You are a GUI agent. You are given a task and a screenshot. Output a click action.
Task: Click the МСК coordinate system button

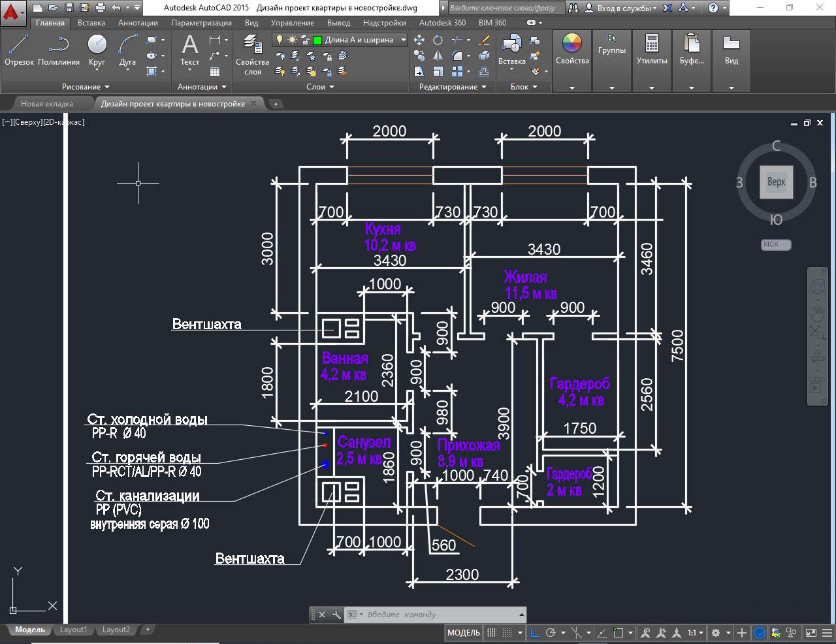[x=775, y=244]
